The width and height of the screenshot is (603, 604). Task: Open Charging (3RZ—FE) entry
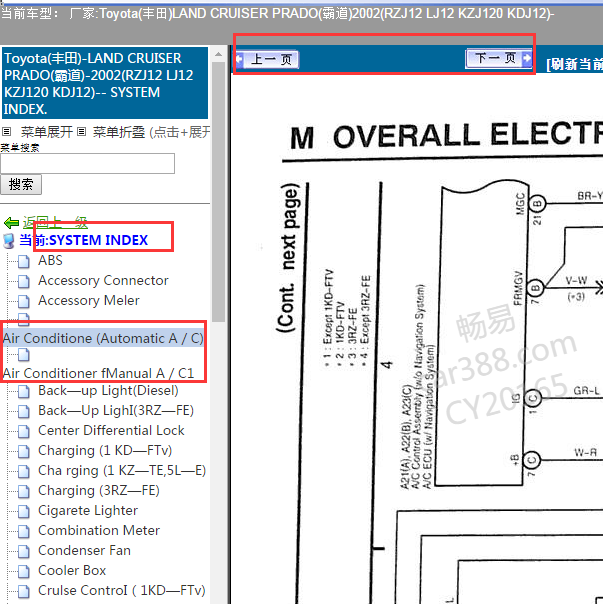(99, 491)
